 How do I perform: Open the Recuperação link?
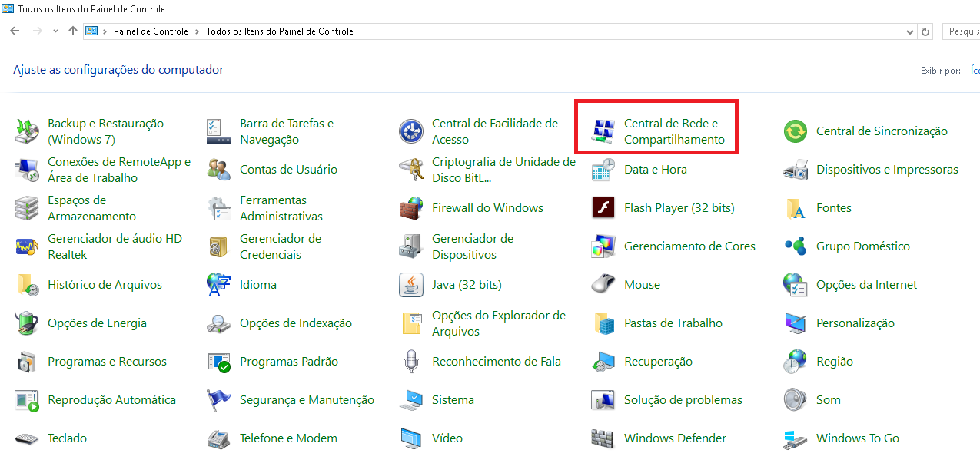pyautogui.click(x=658, y=362)
